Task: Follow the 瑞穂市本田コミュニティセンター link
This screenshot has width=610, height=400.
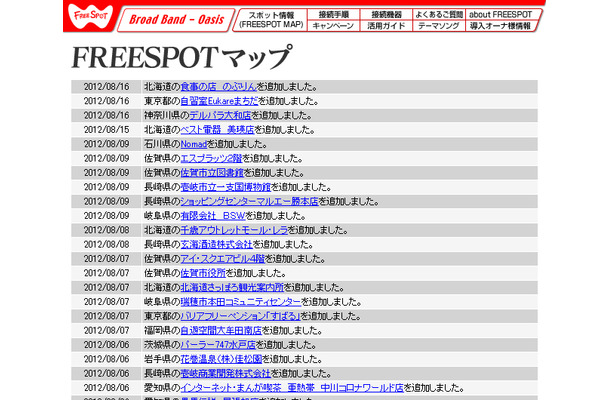Action: [x=241, y=302]
